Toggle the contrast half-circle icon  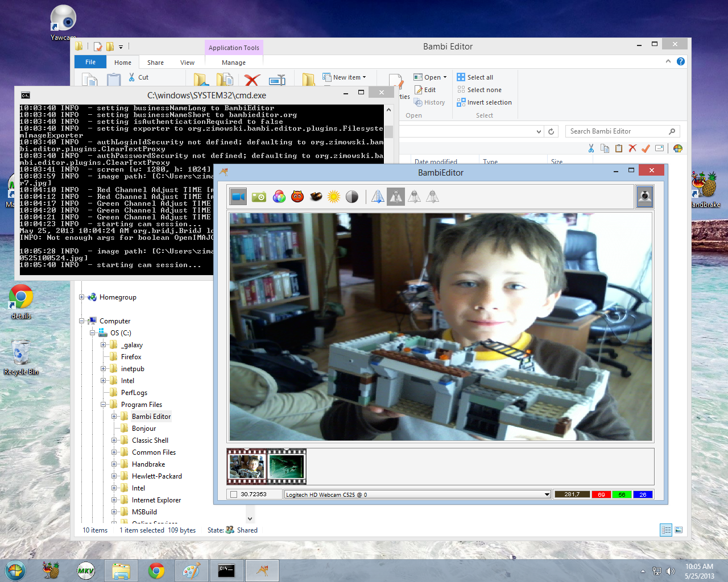pyautogui.click(x=352, y=196)
